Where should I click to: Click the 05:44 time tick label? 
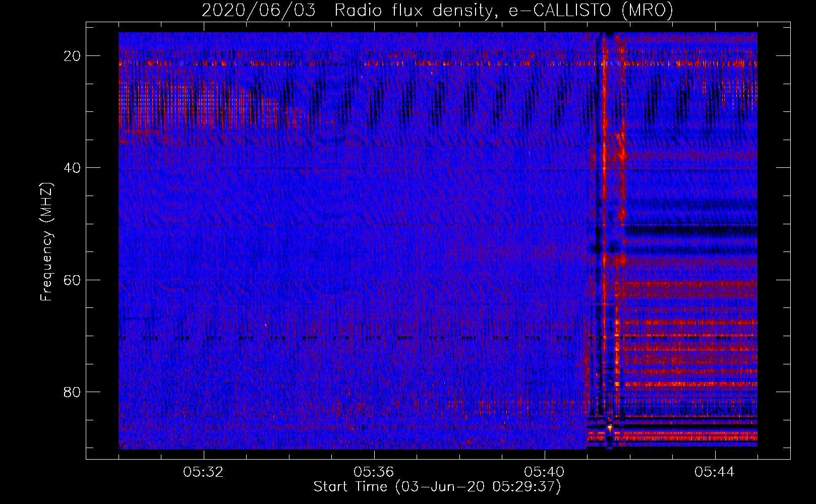coord(715,472)
